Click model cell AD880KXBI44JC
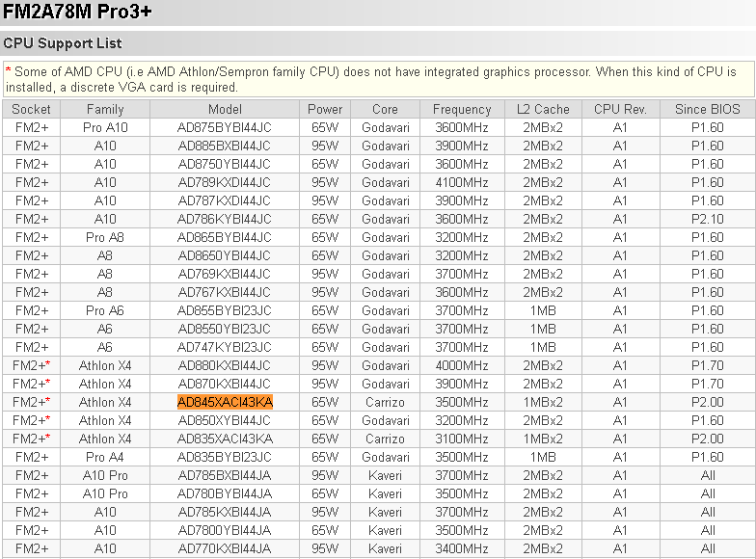 225,366
